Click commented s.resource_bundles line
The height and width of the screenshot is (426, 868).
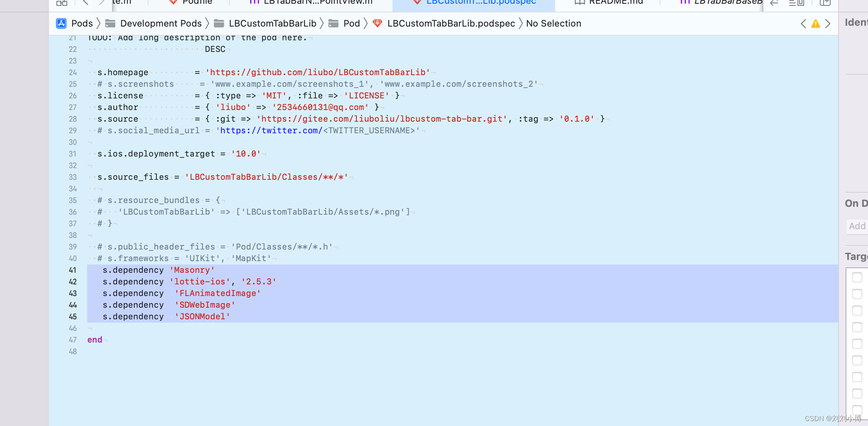(x=159, y=200)
